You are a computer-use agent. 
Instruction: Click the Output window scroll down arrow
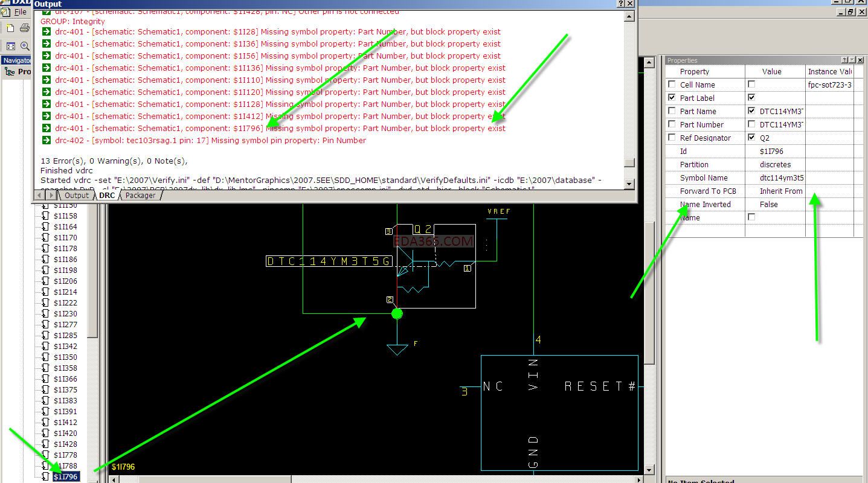629,184
